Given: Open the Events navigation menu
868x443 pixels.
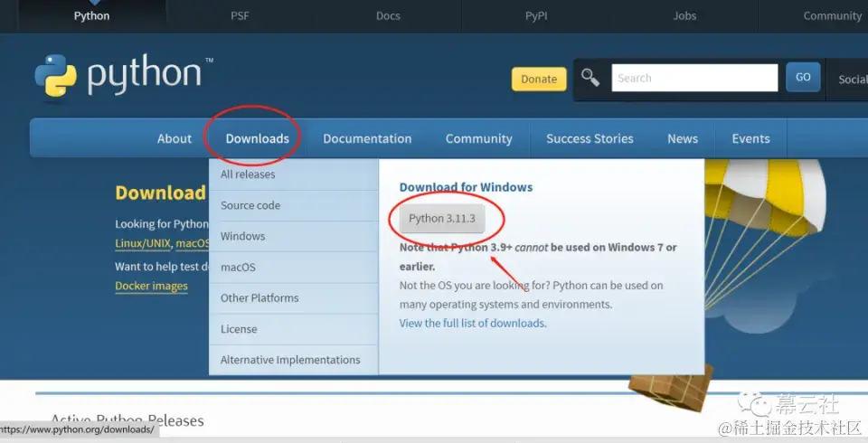Looking at the screenshot, I should (x=750, y=138).
